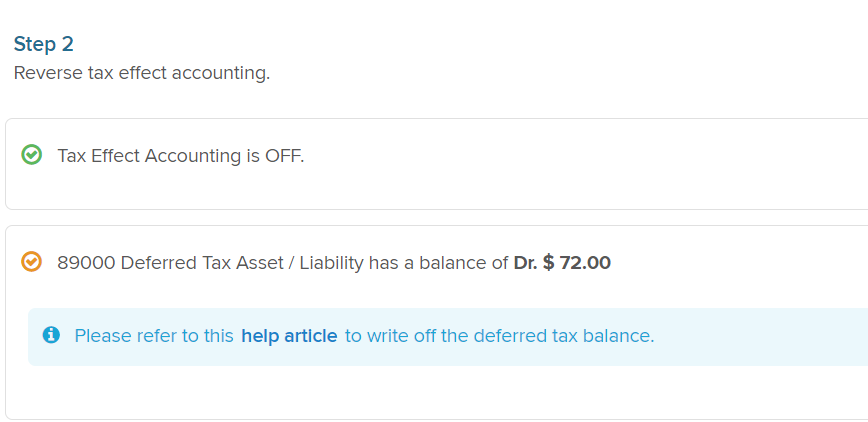
Task: Click the orange checkmark warning icon
Action: tap(32, 261)
